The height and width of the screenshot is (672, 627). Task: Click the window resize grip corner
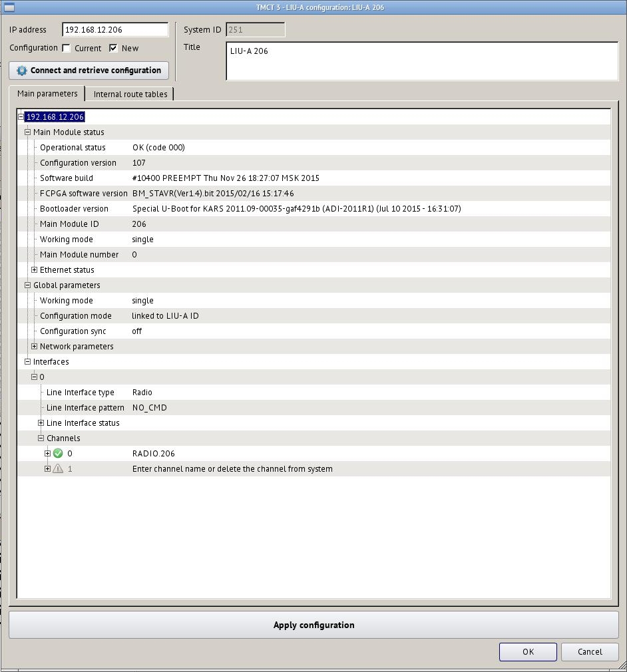[622, 667]
